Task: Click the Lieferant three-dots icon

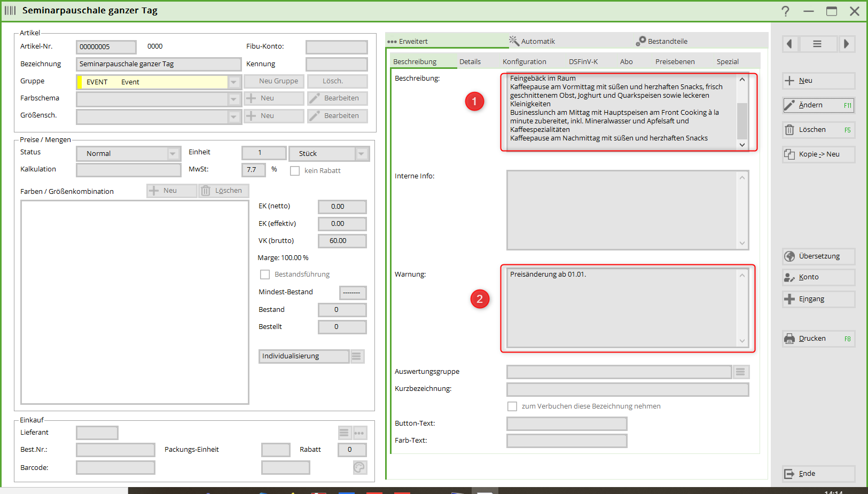Action: pos(359,433)
